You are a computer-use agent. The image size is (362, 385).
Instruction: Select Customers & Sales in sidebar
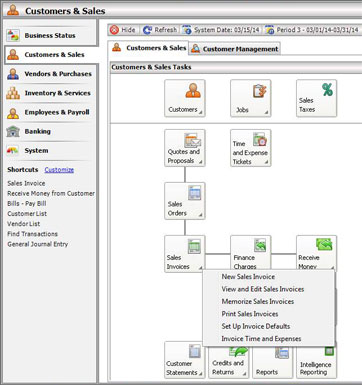[50, 55]
